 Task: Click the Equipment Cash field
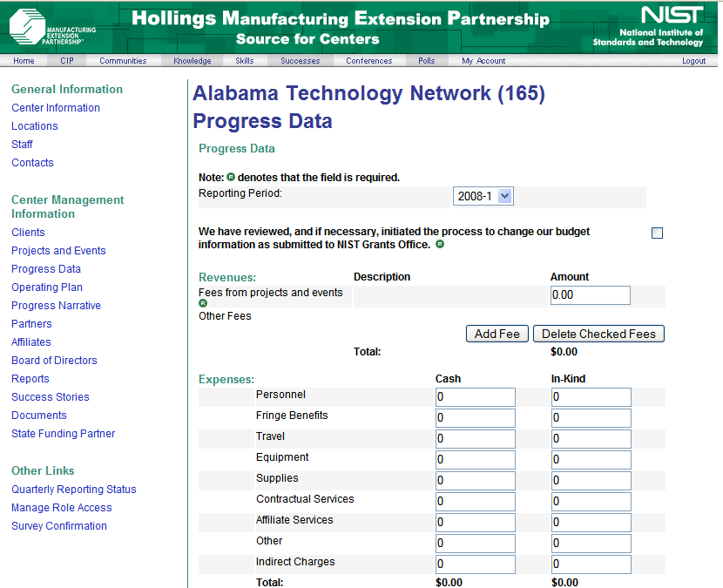476,460
